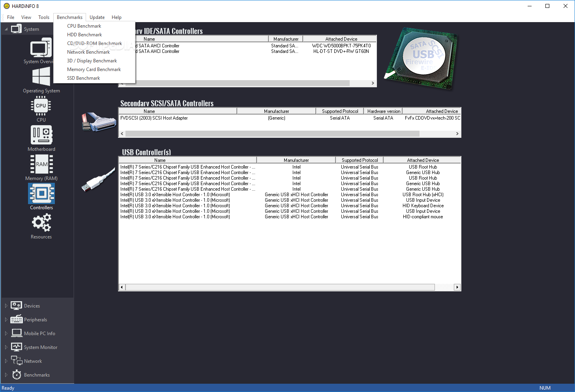Viewport: 575px width, 392px height.
Task: Click the SCSI cable connector image
Action: (99, 122)
